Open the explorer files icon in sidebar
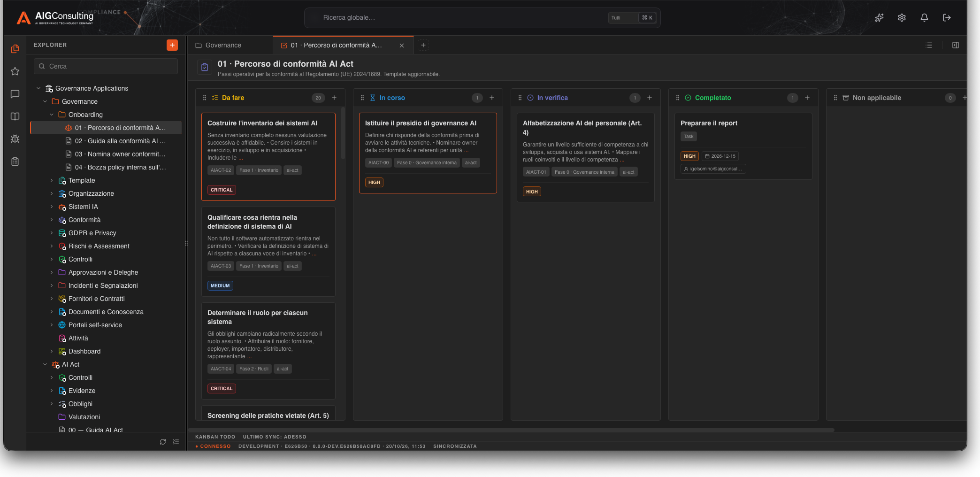 click(x=15, y=49)
